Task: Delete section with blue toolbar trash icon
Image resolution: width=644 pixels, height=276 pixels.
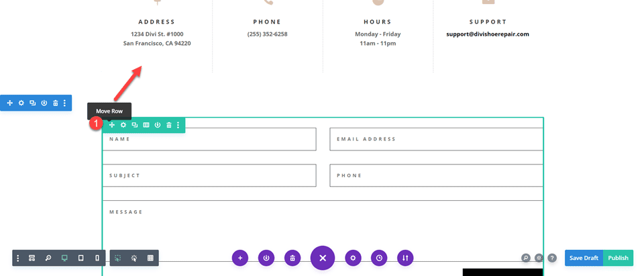Action: (56, 103)
